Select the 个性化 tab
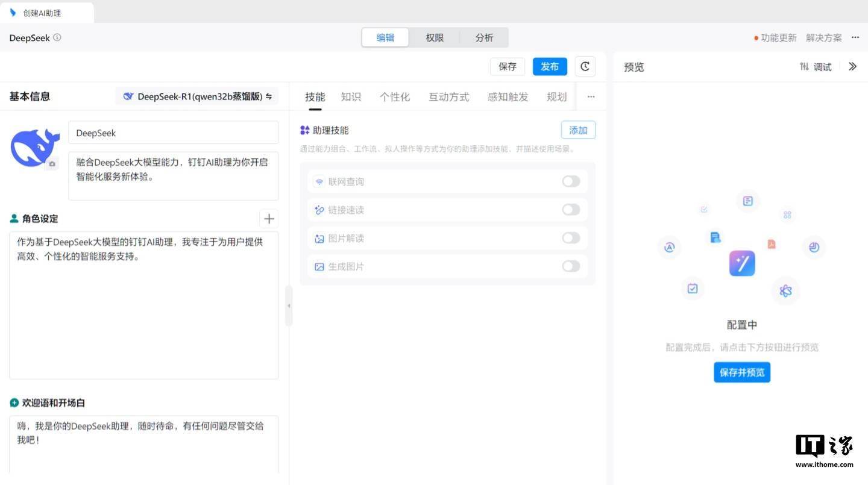 pos(395,97)
